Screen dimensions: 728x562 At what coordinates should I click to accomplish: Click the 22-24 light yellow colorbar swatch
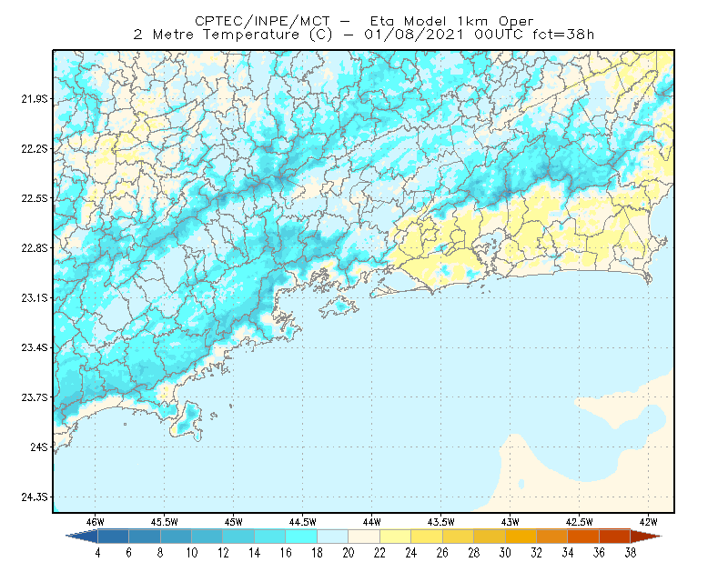[396, 537]
